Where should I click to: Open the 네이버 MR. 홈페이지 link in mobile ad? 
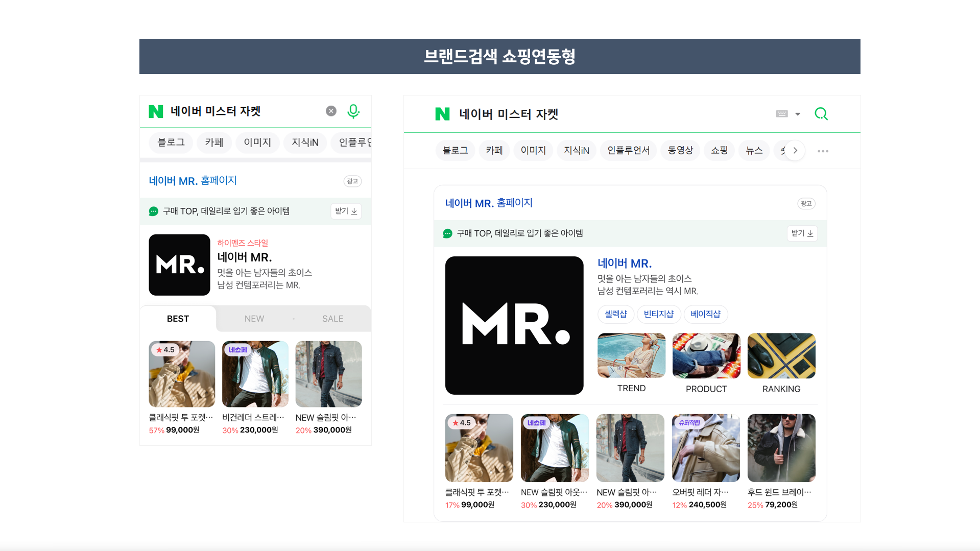tap(193, 181)
